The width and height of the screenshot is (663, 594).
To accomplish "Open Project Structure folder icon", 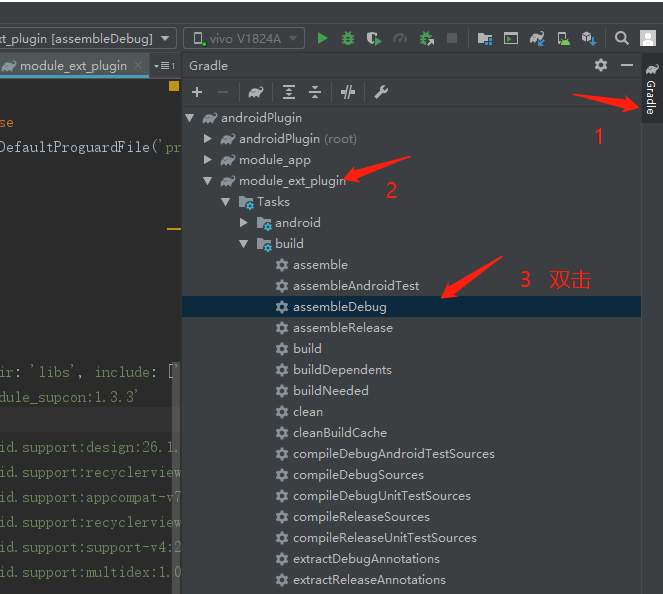I will coord(485,38).
